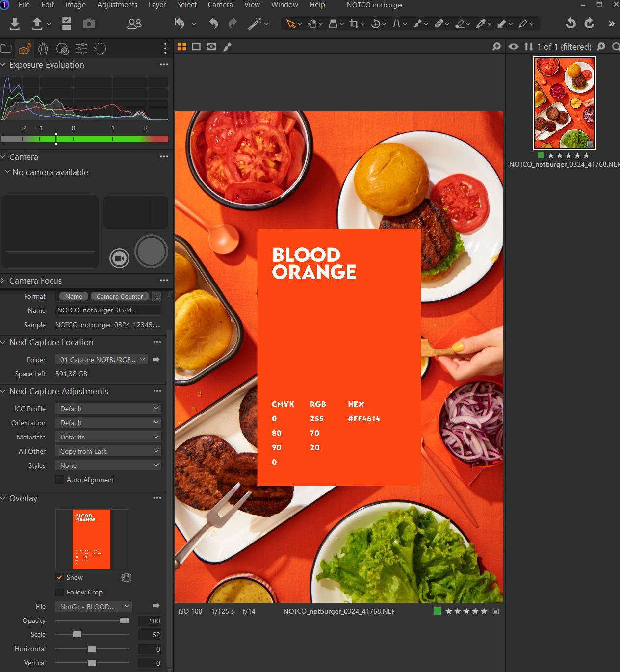Click the main Capture shutter button
Viewport: 620px width, 672px height.
[x=151, y=251]
